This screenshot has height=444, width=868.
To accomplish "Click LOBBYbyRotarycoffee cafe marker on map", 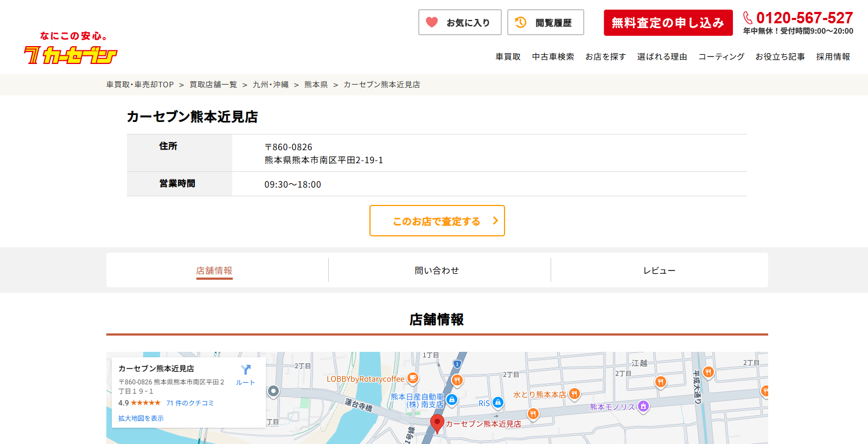I will pos(413,378).
